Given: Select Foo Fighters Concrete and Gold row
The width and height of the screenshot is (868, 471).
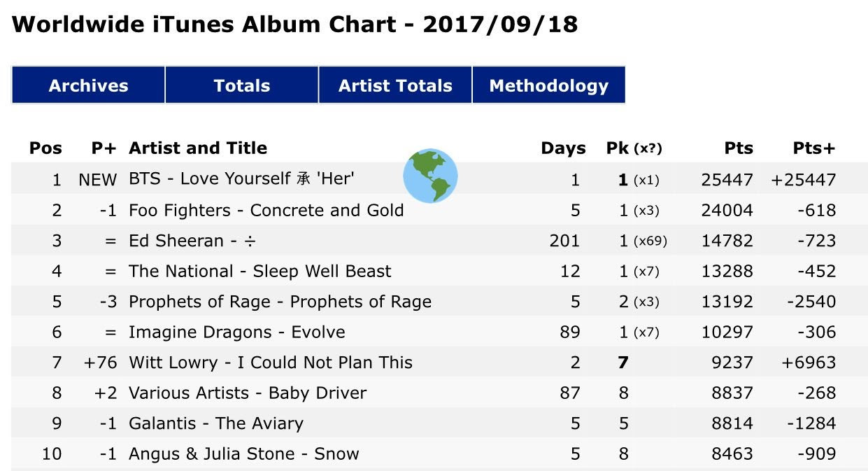Looking at the screenshot, I should [x=266, y=211].
